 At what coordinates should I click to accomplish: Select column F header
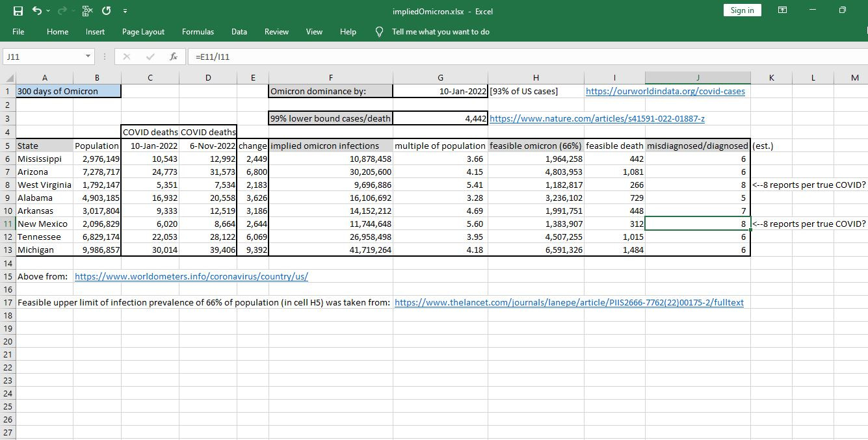330,77
